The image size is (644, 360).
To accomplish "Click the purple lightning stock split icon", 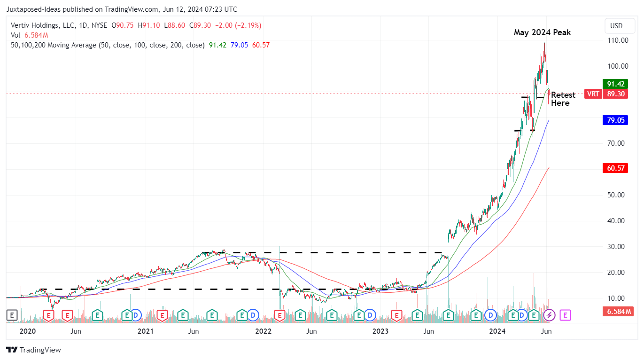I will [x=549, y=315].
